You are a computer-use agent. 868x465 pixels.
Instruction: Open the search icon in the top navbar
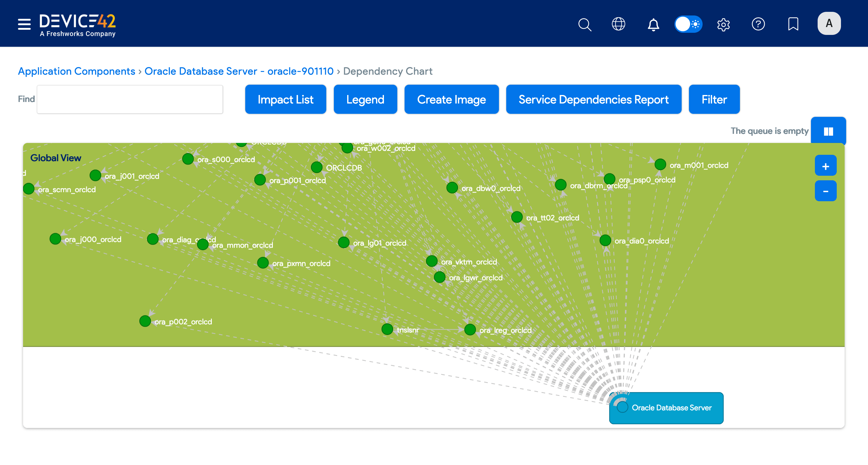585,25
